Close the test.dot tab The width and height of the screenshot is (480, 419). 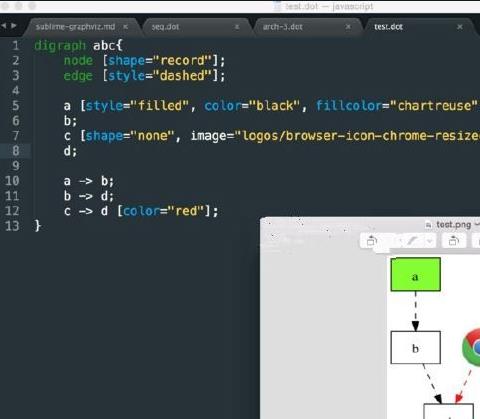click(x=460, y=27)
